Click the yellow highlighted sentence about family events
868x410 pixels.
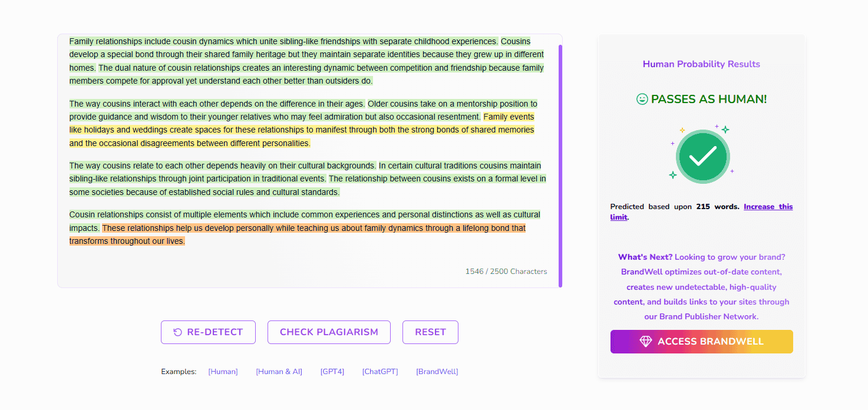pos(302,130)
